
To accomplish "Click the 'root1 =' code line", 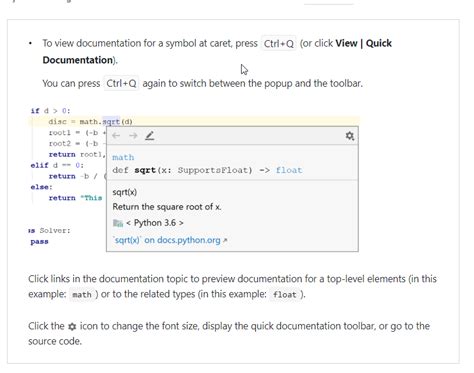I will [77, 133].
